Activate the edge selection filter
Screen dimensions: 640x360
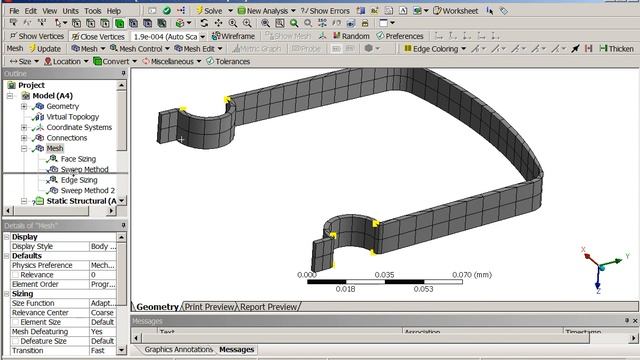tap(91, 23)
